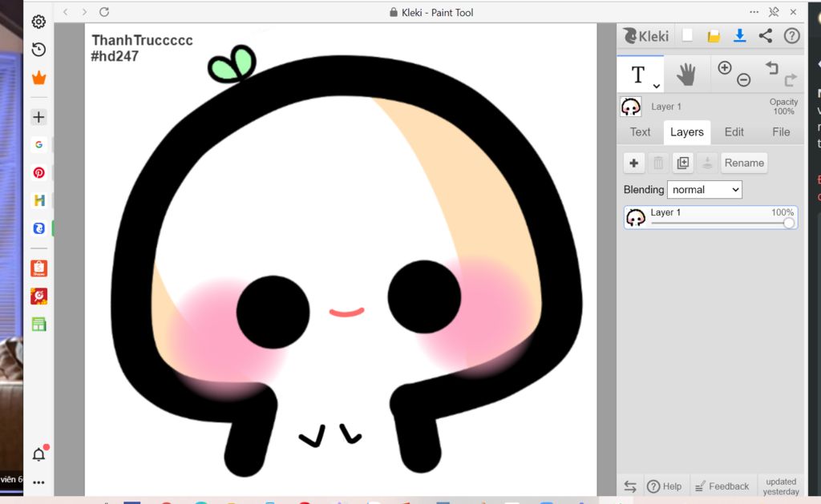Redo the undone action
The image size is (821, 504).
(x=791, y=79)
